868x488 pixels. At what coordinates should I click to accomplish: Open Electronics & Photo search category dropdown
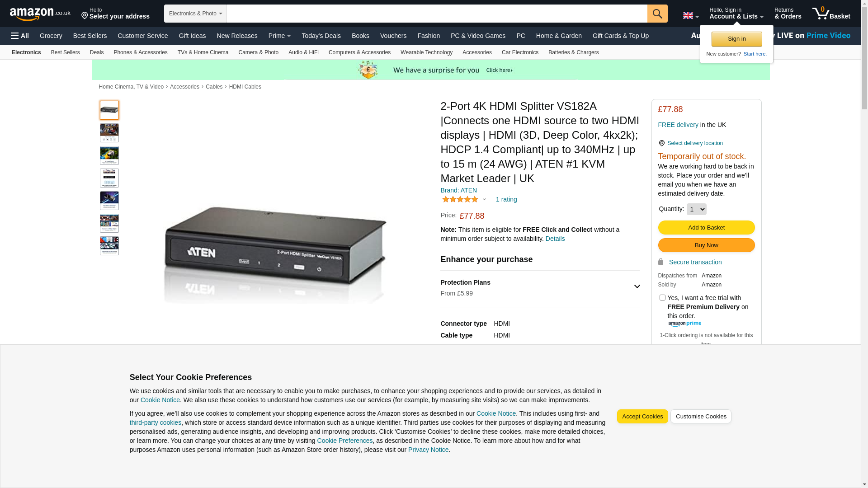click(x=195, y=14)
